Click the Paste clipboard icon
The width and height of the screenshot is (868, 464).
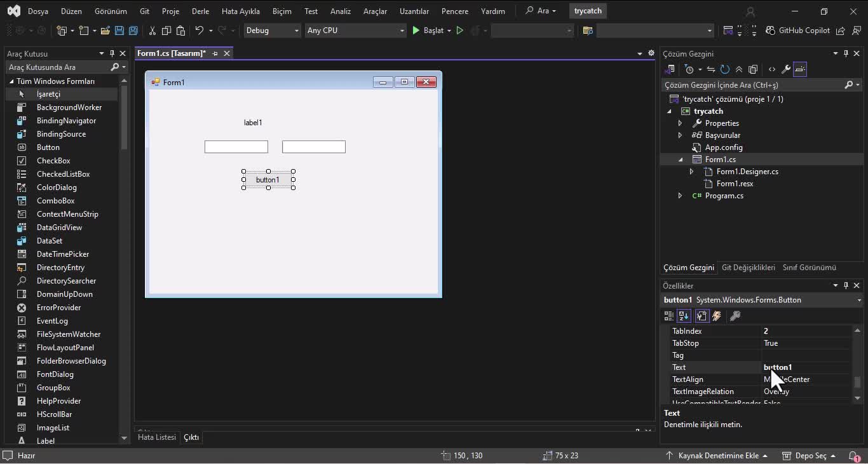click(180, 31)
